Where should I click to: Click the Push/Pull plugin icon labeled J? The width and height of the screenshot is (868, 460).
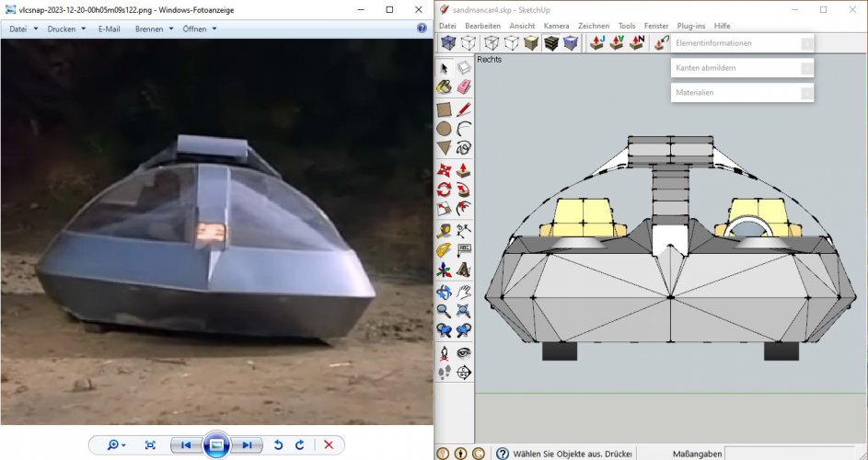(596, 42)
